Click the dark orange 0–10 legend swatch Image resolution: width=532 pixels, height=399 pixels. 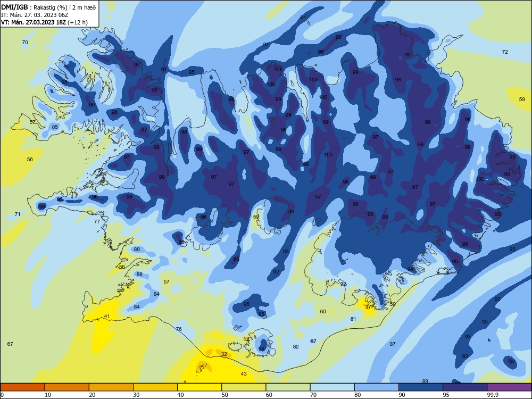pos(22,387)
